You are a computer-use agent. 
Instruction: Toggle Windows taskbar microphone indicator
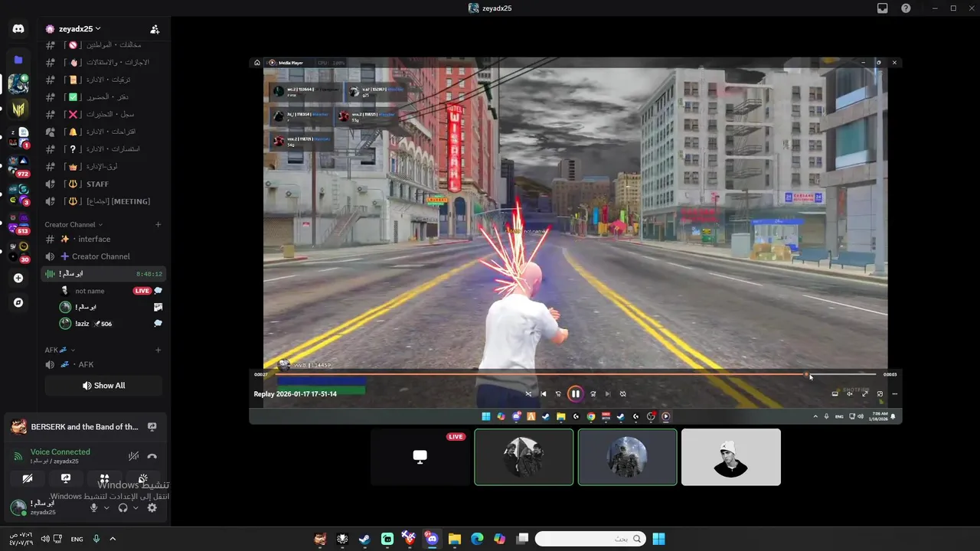[x=96, y=539]
